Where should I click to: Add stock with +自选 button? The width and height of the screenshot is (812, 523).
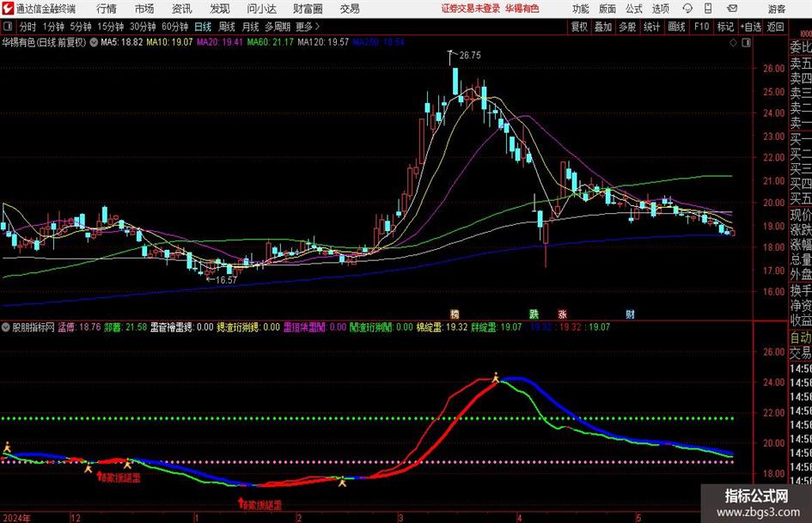click(x=750, y=27)
